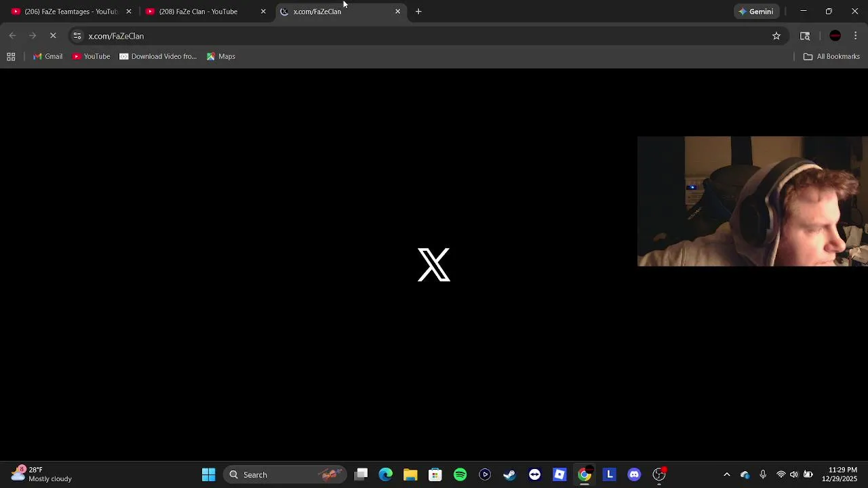Click the taskbar Search box
The height and width of the screenshot is (488, 868).
(x=285, y=474)
